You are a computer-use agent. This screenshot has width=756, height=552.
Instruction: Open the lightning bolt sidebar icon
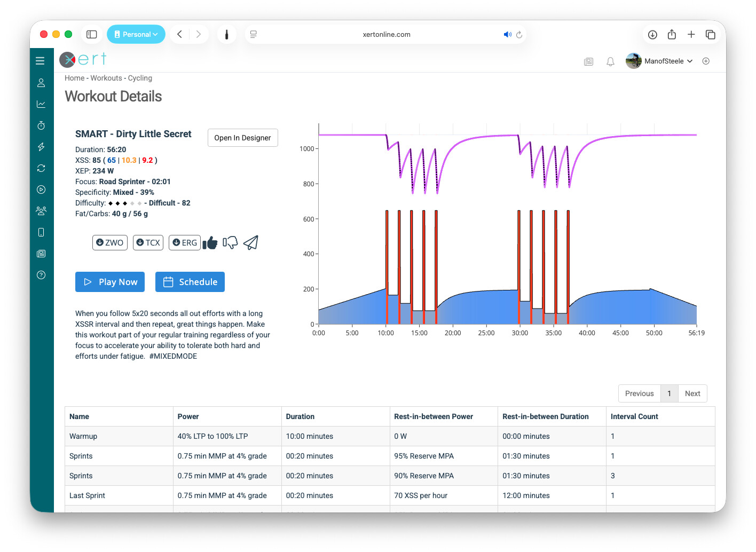point(41,147)
